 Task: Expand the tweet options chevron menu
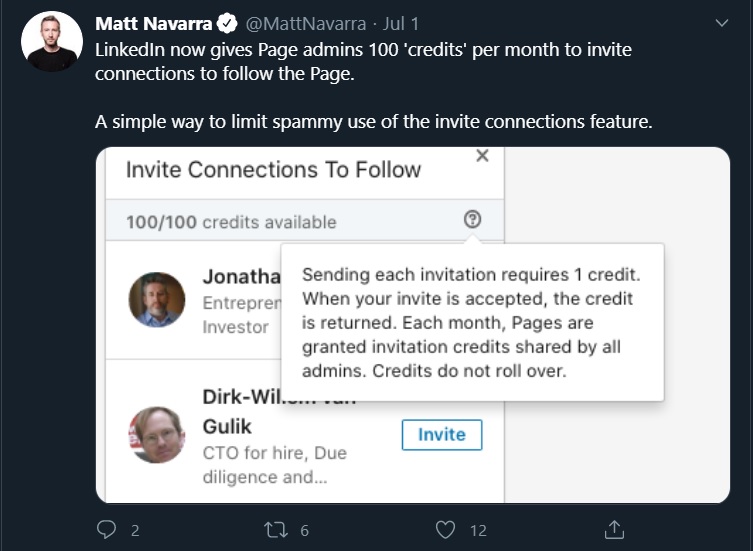723,23
